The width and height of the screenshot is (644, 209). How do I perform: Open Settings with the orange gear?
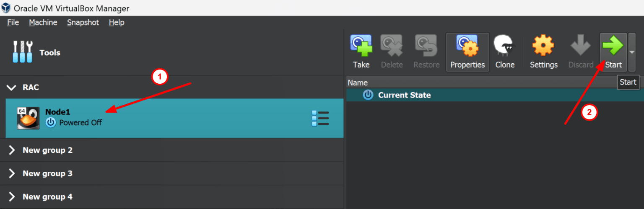(543, 46)
